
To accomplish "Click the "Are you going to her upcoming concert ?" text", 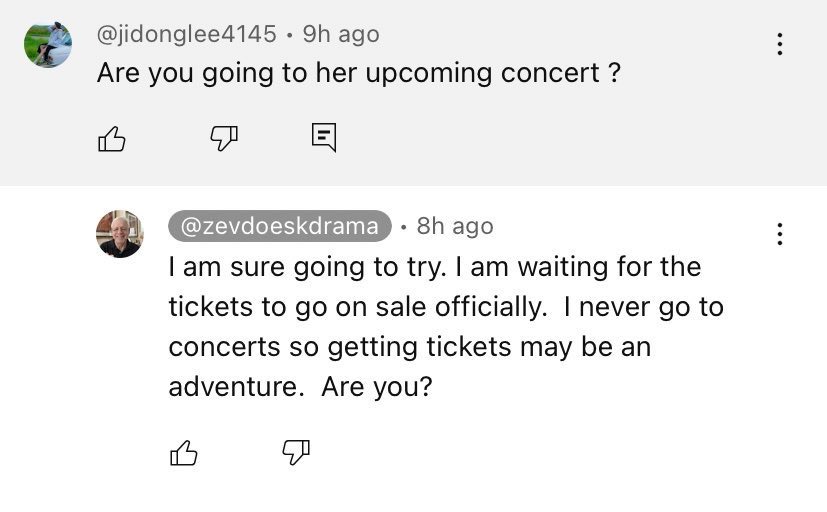I will click(358, 74).
